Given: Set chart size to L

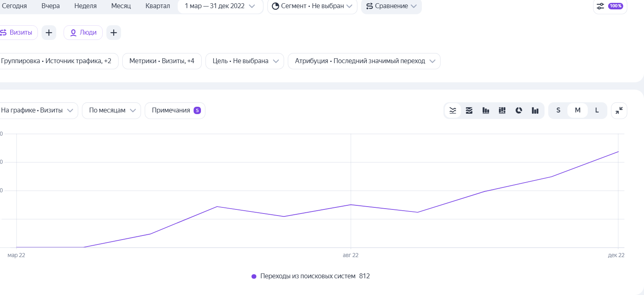Looking at the screenshot, I should [597, 110].
